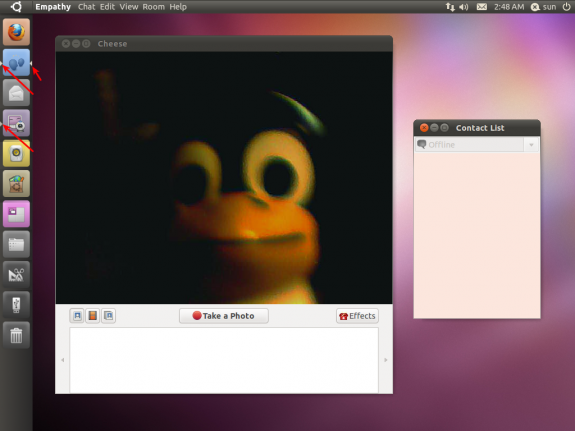Open the Effects panel in Cheese

[x=357, y=316]
